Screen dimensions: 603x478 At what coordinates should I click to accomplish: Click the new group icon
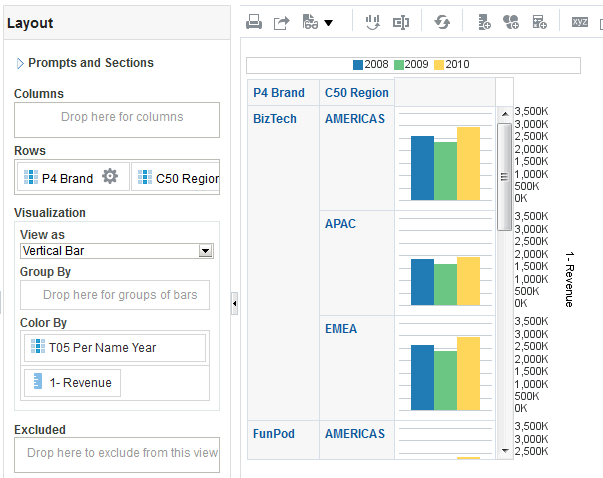[484, 21]
